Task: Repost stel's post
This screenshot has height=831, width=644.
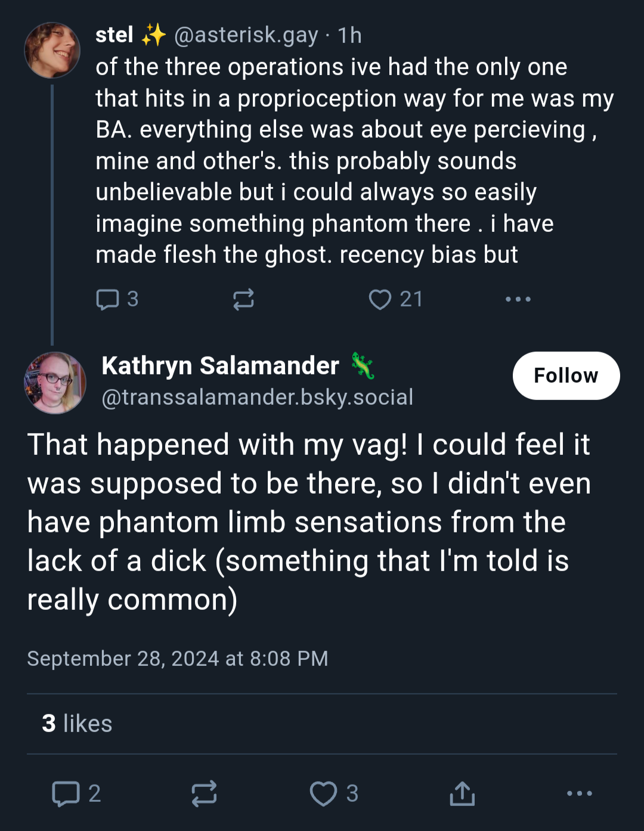Action: pyautogui.click(x=243, y=299)
